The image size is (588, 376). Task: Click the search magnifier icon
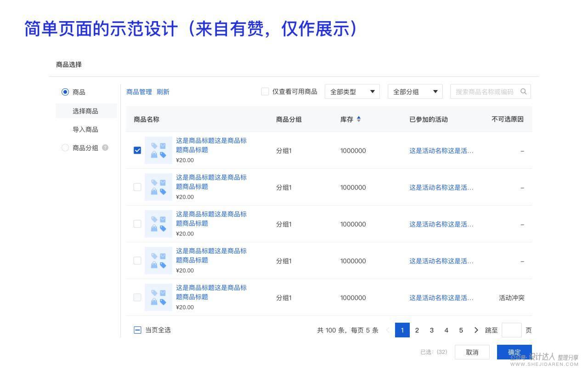(x=523, y=91)
